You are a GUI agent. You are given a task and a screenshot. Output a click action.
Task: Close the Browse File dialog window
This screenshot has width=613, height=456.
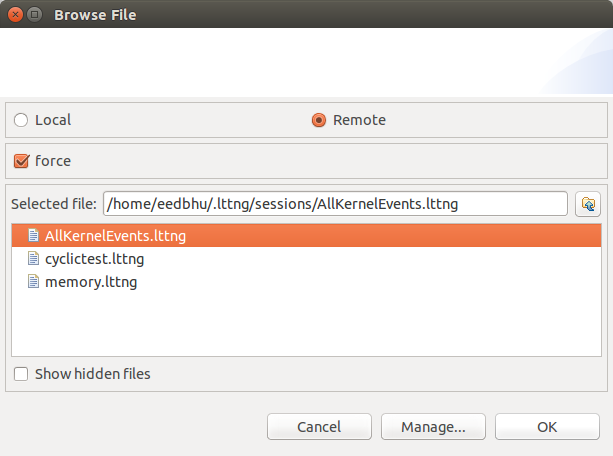point(14,15)
